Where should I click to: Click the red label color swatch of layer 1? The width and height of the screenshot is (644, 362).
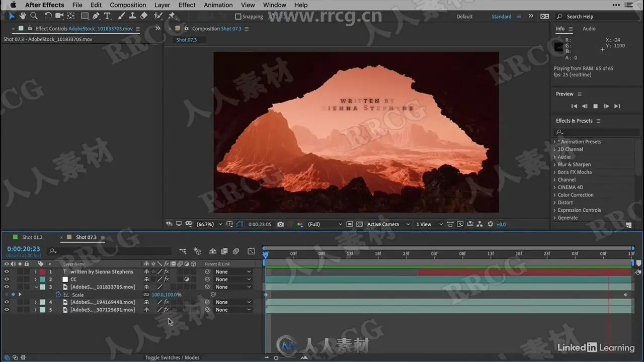point(43,272)
